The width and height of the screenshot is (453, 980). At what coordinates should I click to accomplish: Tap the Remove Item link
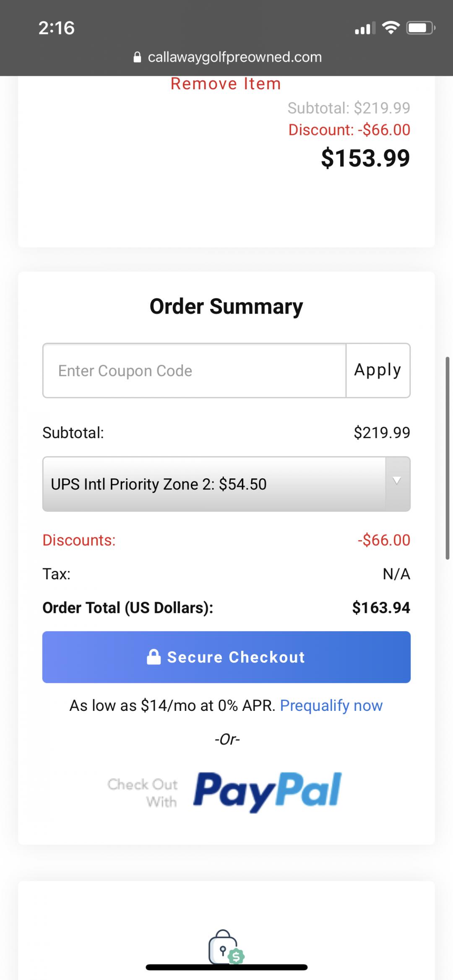226,84
